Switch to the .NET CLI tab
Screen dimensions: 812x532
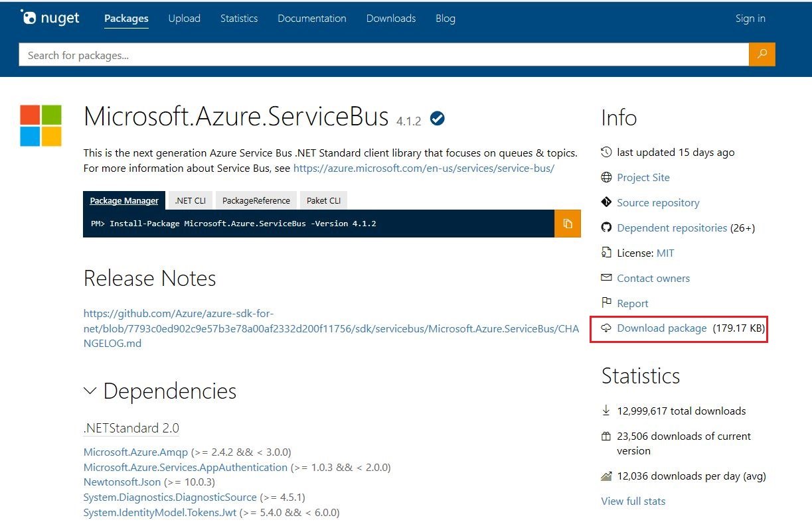(190, 200)
